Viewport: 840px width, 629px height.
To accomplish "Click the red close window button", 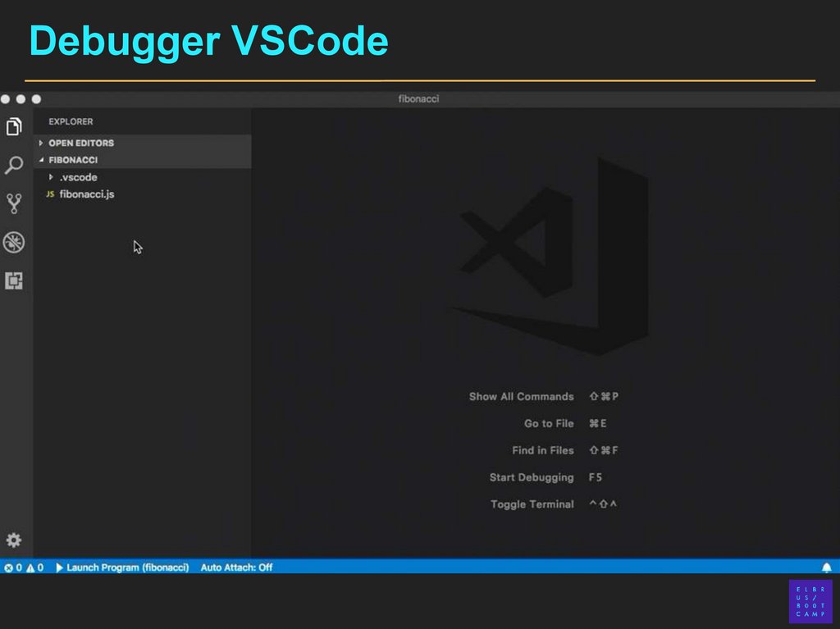I will [6, 99].
